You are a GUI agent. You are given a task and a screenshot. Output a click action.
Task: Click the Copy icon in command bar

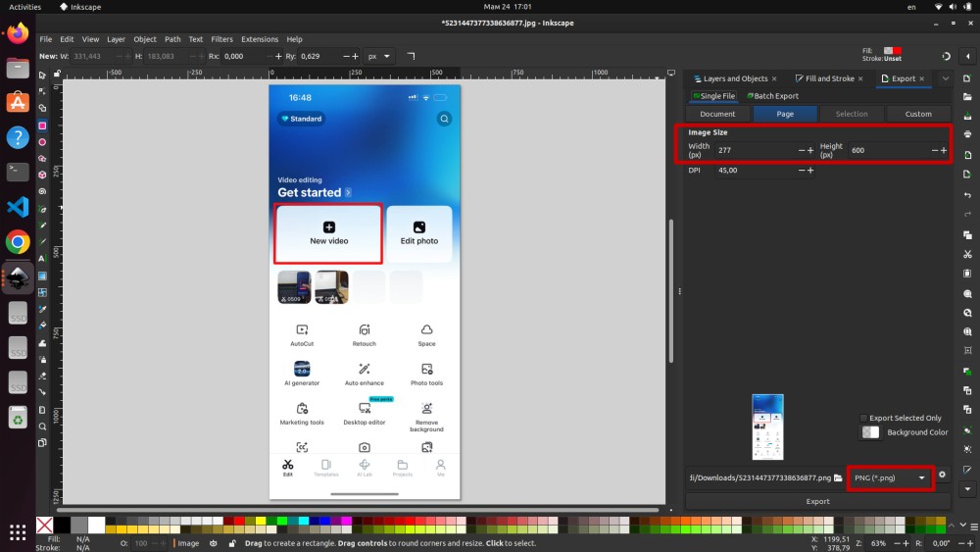pos(967,235)
